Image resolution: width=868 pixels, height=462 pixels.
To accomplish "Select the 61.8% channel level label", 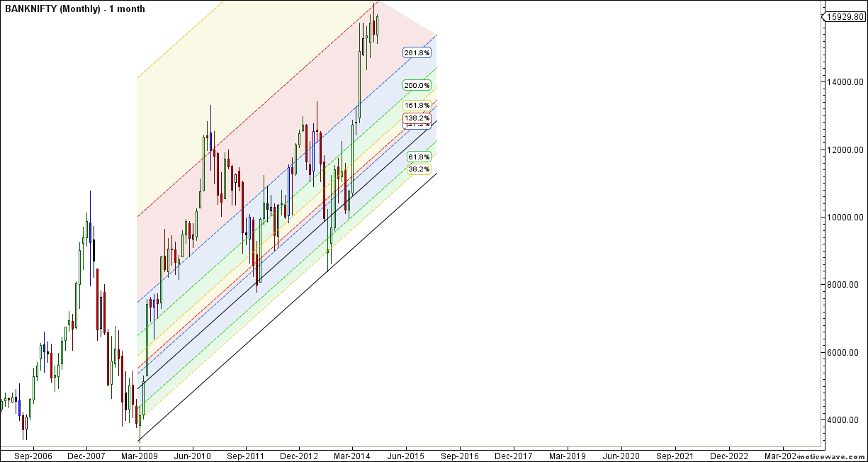I will [x=418, y=157].
